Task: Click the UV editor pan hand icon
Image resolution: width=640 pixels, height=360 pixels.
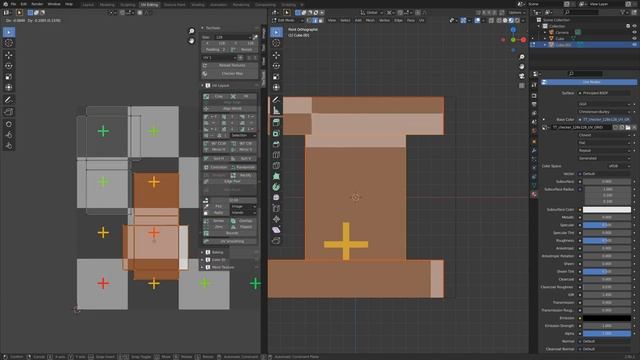Action: (x=191, y=41)
